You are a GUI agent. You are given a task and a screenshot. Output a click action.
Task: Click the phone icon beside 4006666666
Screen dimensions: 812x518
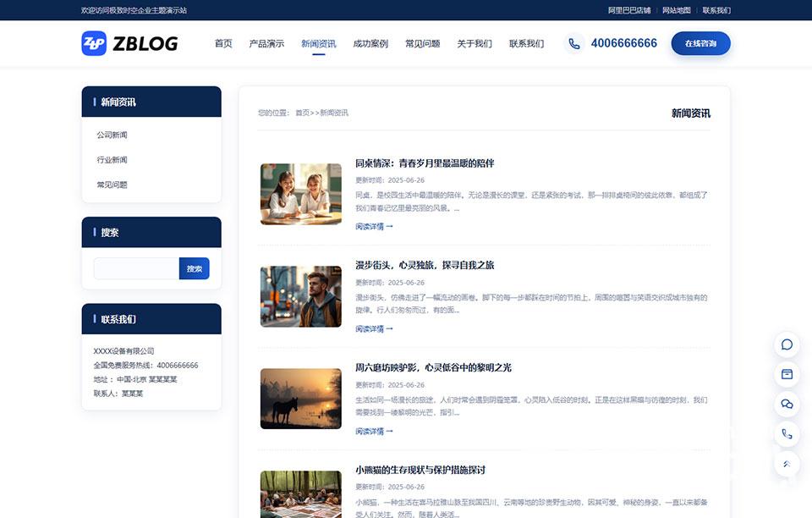pos(574,43)
